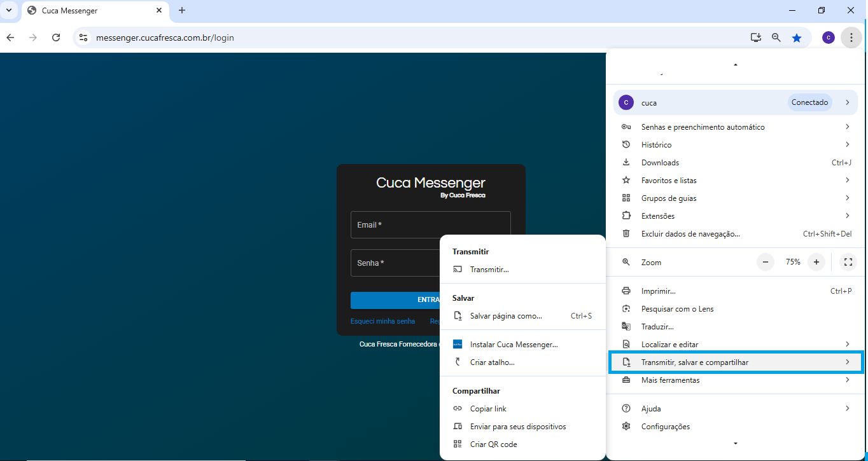Open Favoritos e listas
This screenshot has width=868, height=461.
(x=736, y=181)
